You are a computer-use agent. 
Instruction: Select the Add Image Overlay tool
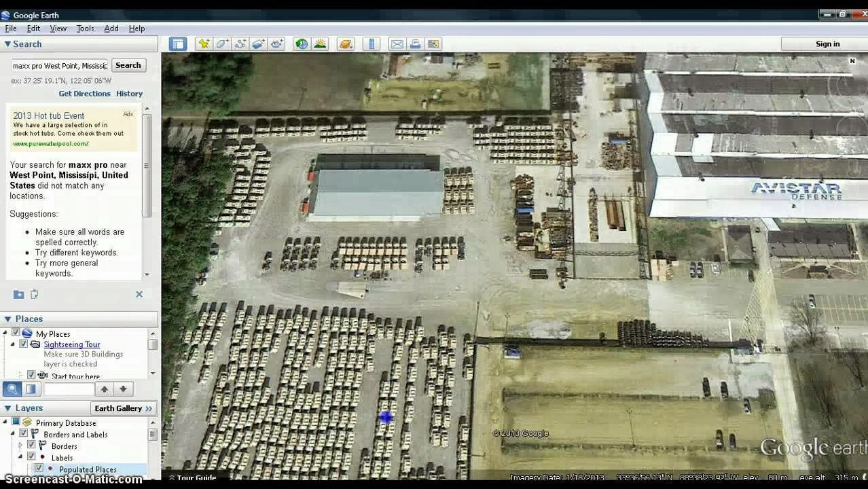[259, 43]
